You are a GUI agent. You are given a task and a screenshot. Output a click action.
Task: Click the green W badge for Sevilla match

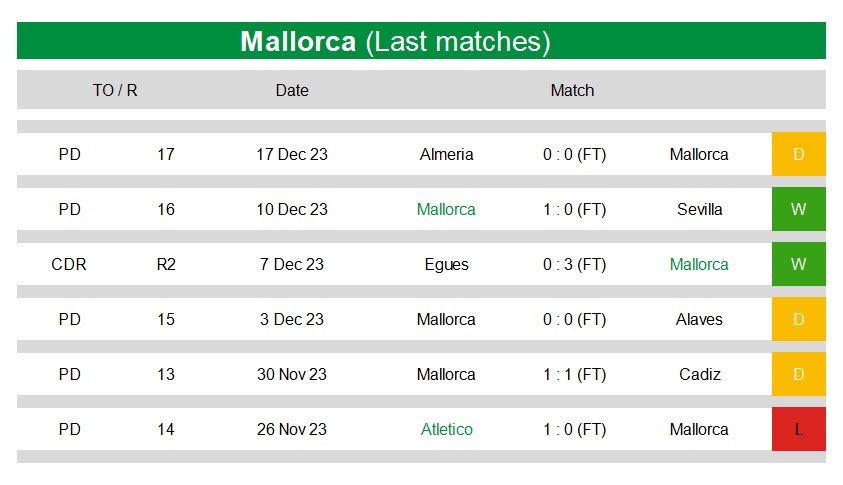click(798, 209)
